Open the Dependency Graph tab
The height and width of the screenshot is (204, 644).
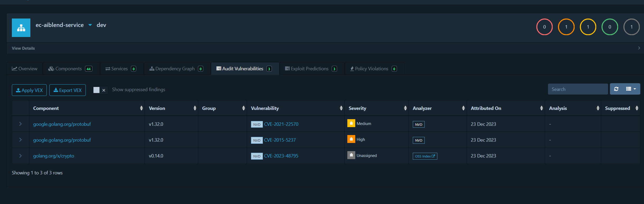coord(177,69)
